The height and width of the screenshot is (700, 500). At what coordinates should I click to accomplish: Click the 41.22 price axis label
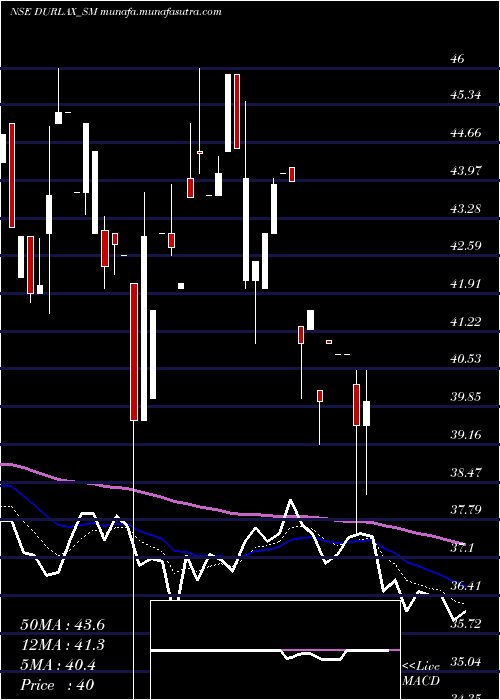pyautogui.click(x=466, y=321)
